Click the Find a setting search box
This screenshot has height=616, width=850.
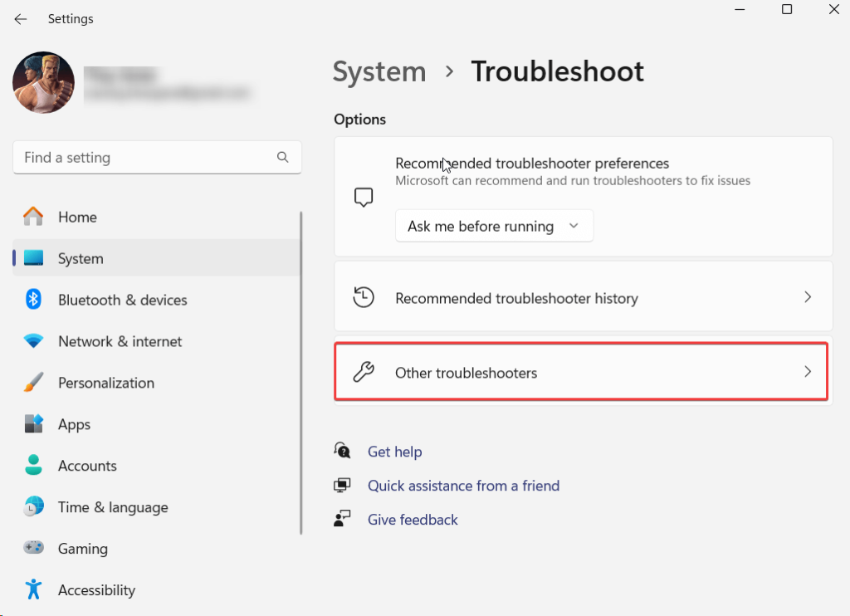point(145,157)
